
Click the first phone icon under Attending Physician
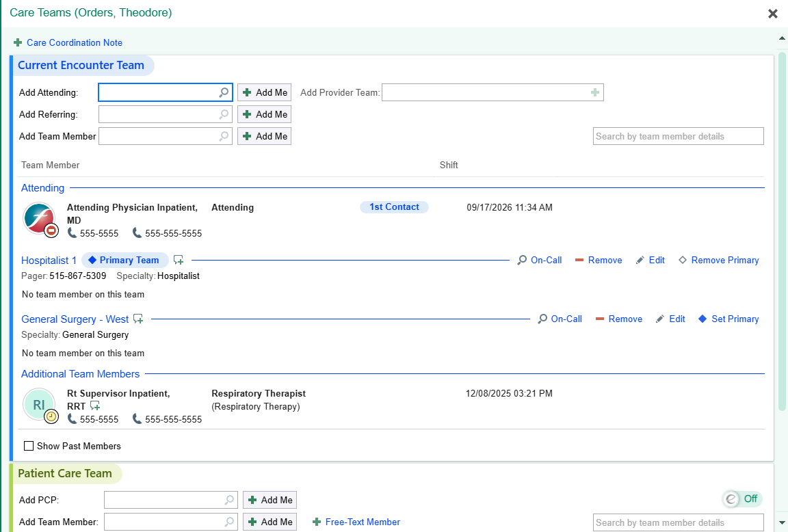73,233
